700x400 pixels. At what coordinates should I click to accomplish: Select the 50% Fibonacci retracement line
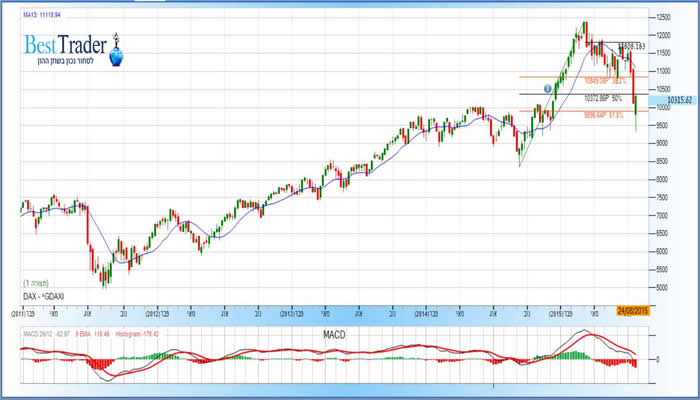point(580,94)
